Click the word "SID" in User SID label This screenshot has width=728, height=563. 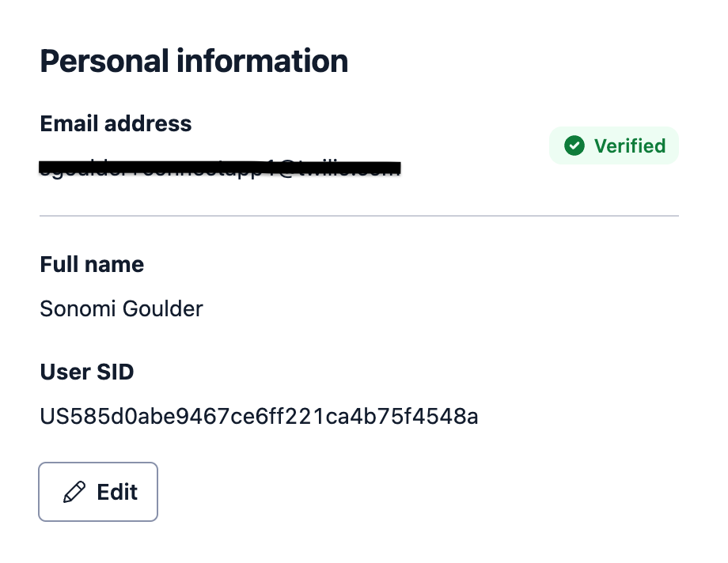pyautogui.click(x=116, y=372)
